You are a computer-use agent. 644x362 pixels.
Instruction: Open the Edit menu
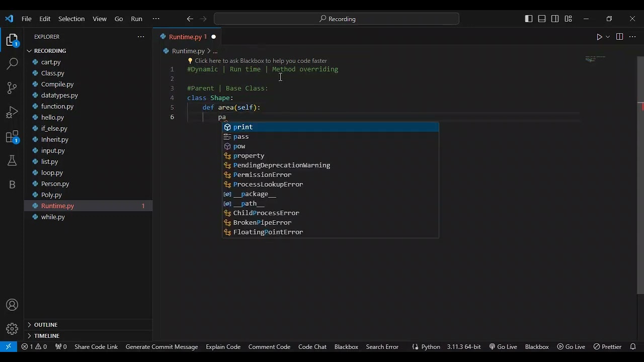(x=45, y=19)
